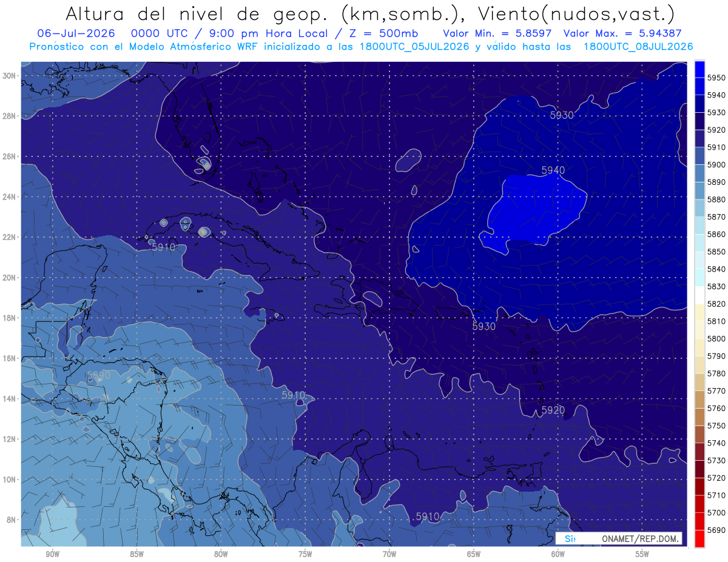
Task: Click the 'Valor Max. = 5.94387' text
Action: pyautogui.click(x=622, y=33)
